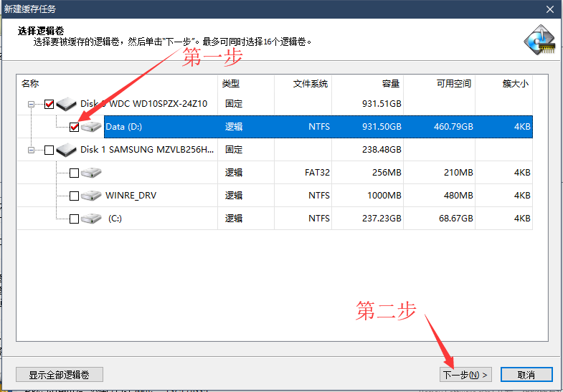
Task: Click the Data (D:) volume drive icon
Action: coord(91,127)
